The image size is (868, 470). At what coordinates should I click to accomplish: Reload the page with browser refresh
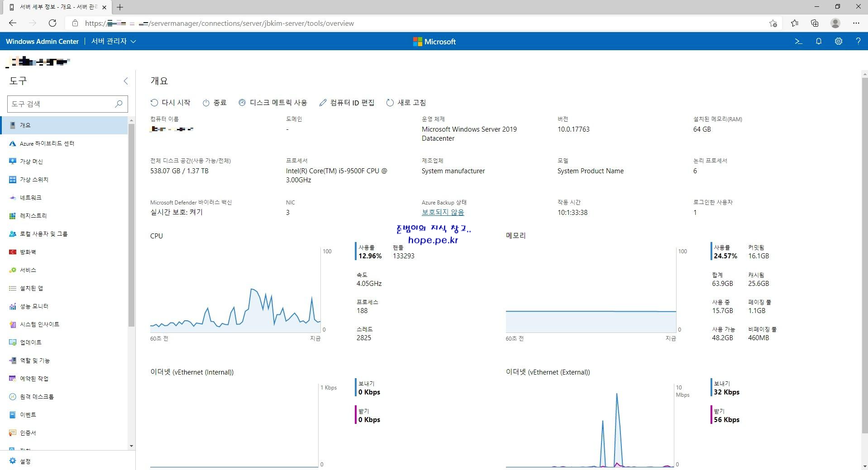(52, 23)
